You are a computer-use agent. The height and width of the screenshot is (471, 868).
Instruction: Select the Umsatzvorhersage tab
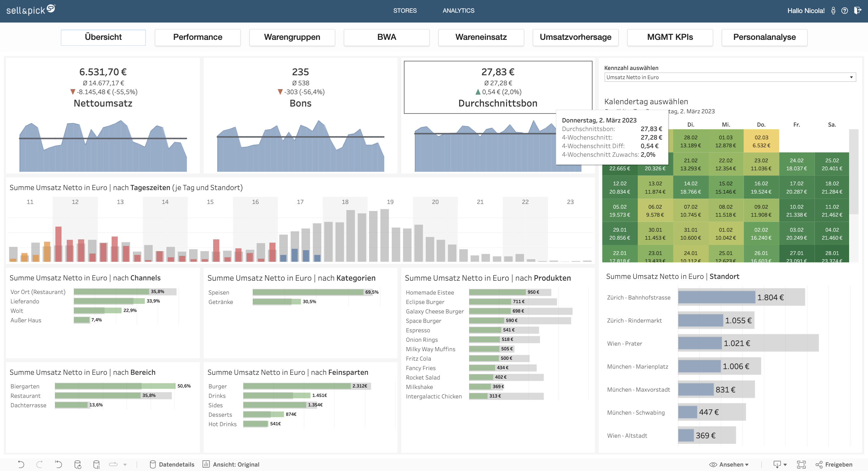click(x=575, y=37)
